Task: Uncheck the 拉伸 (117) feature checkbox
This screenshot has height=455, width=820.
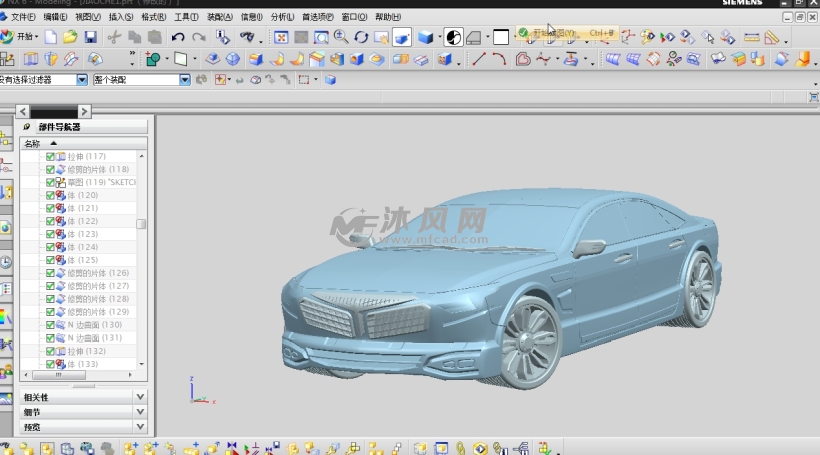Action: click(50, 157)
